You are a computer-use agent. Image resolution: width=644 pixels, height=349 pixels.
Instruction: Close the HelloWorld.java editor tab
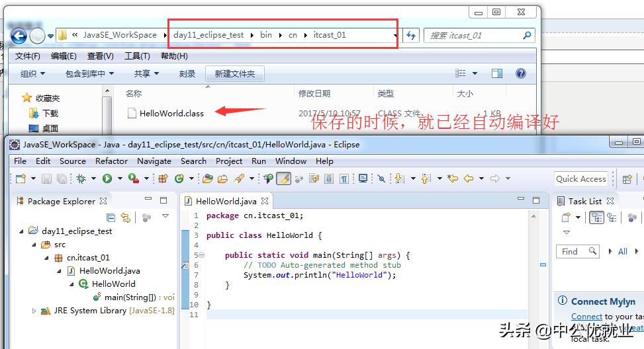click(265, 201)
